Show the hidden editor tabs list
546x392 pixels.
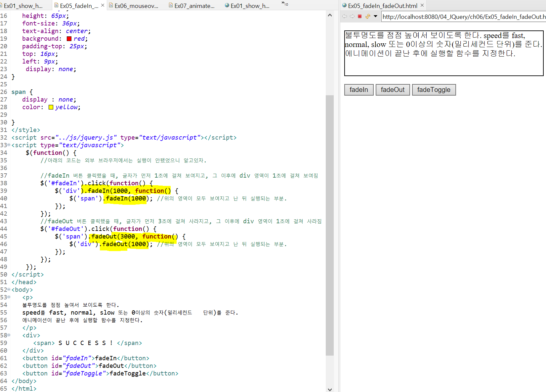click(x=285, y=4)
